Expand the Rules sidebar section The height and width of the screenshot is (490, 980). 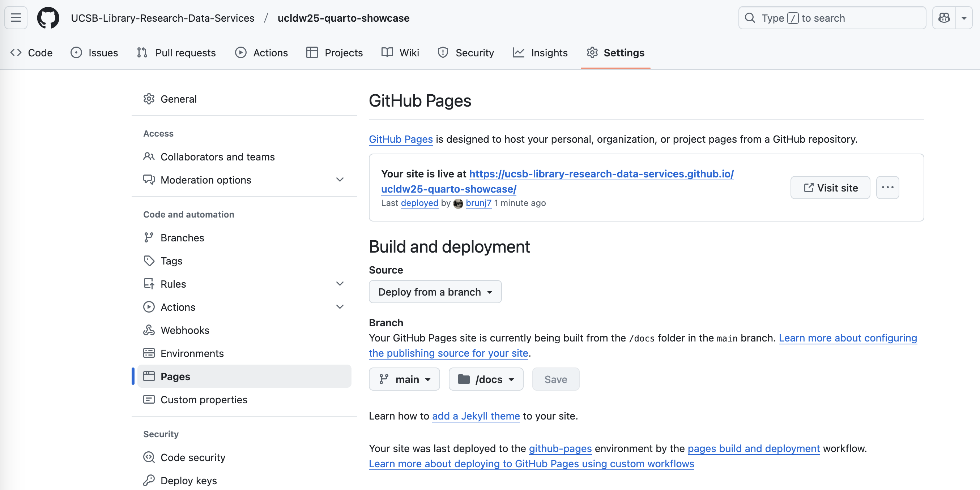point(340,284)
